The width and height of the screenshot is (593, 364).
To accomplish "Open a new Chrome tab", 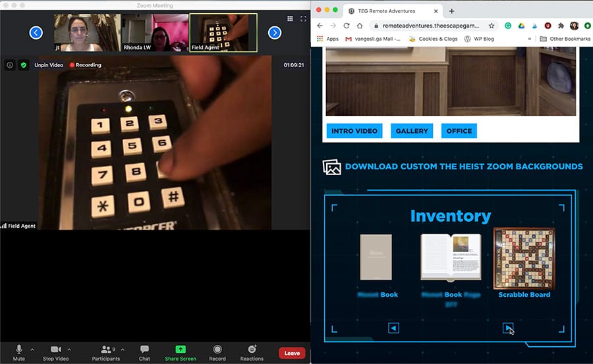I will pyautogui.click(x=451, y=11).
